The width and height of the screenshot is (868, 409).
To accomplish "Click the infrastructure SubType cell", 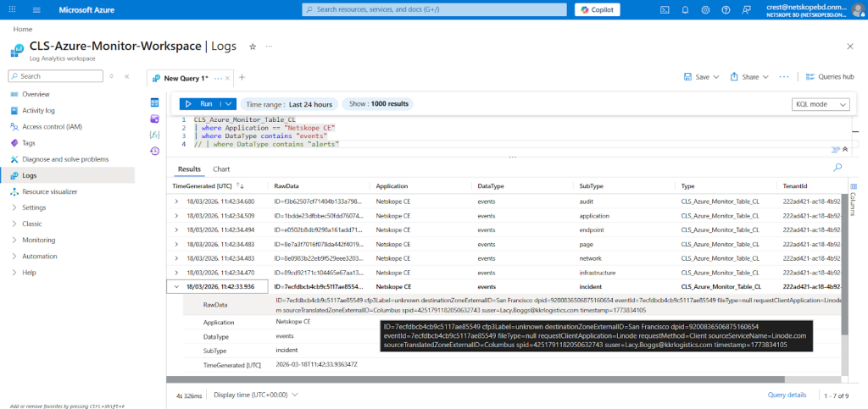I will 598,273.
